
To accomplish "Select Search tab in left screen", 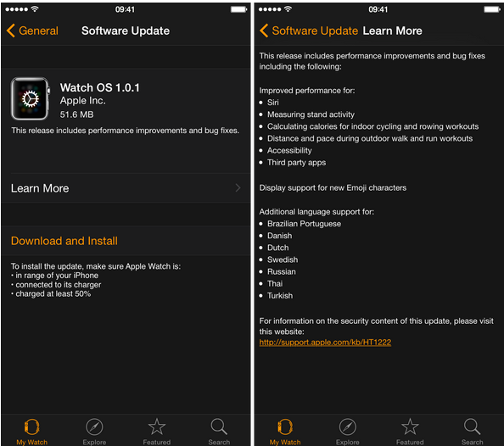I will click(219, 432).
